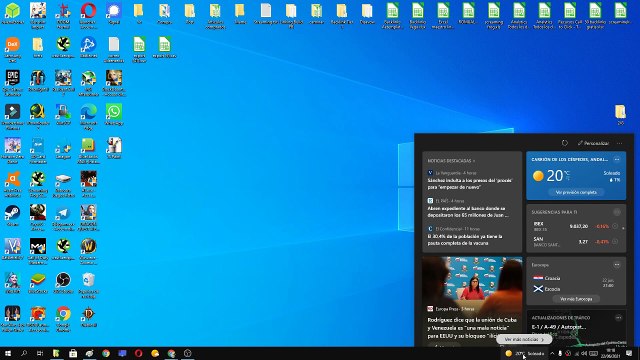Open the volume control in the system tray
The height and width of the screenshot is (360, 640).
click(x=584, y=353)
